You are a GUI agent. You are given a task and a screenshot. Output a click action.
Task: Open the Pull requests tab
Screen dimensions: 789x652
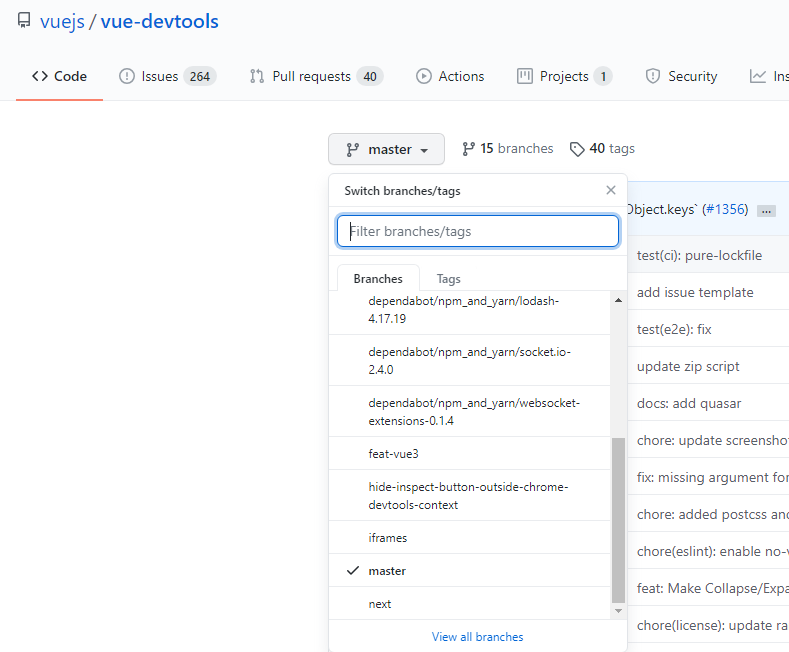317,76
